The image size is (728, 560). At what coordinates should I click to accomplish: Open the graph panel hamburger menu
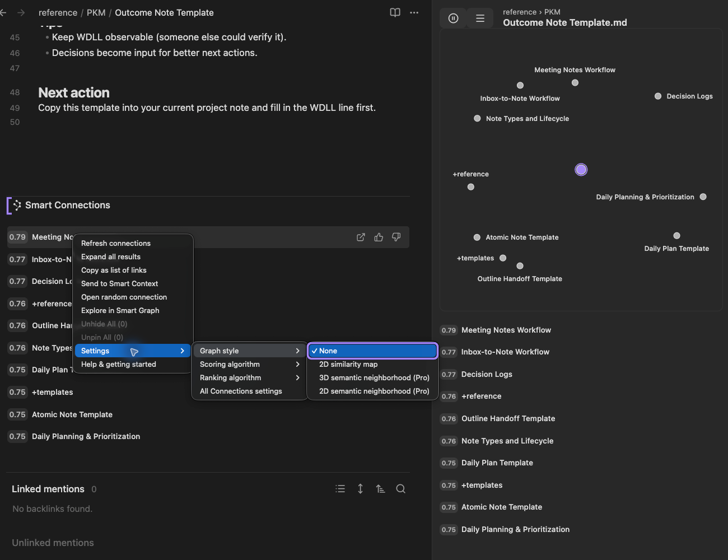[x=480, y=18]
